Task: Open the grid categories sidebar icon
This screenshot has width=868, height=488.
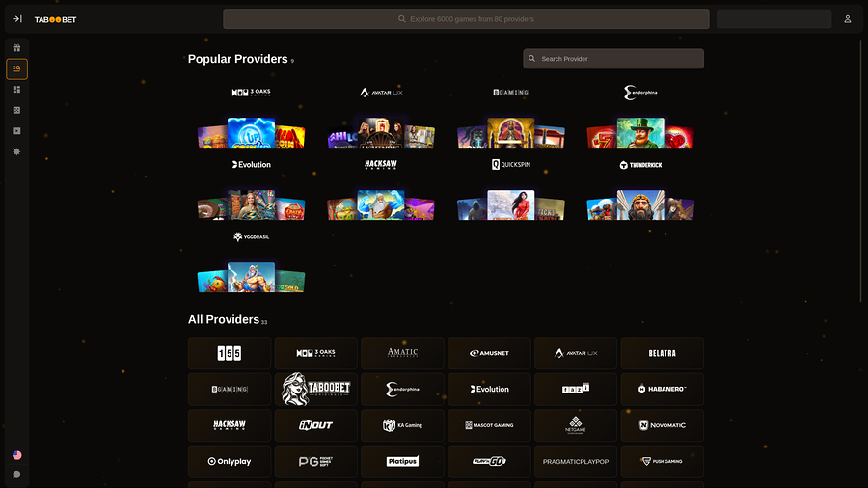Action: click(16, 90)
